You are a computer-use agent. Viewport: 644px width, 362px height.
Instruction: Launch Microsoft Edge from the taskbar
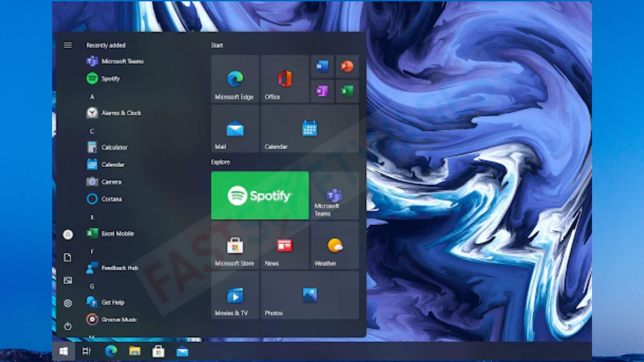click(x=111, y=351)
